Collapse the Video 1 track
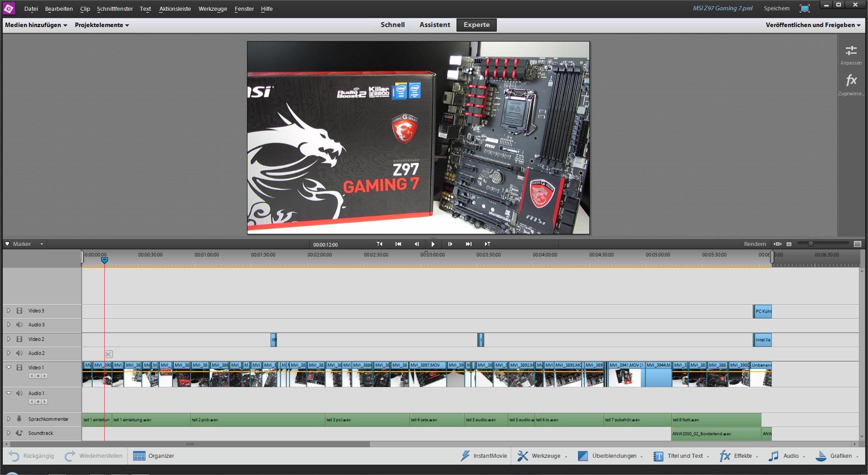The height and width of the screenshot is (475, 868). point(9,367)
